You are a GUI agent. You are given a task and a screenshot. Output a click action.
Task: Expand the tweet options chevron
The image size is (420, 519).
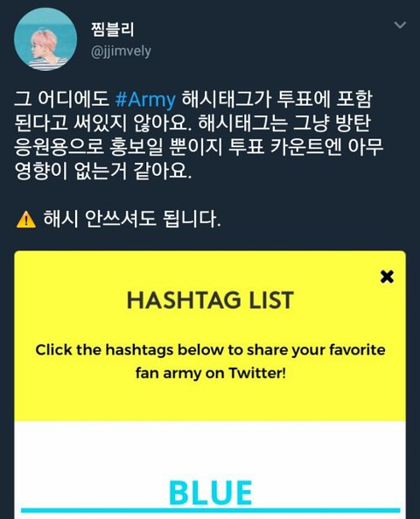pyautogui.click(x=400, y=25)
